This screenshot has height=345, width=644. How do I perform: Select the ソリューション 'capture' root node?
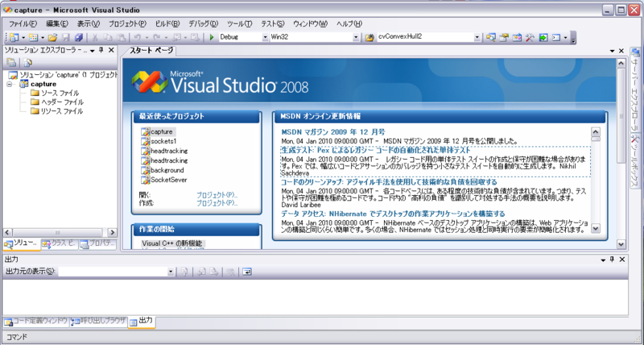pyautogui.click(x=68, y=75)
